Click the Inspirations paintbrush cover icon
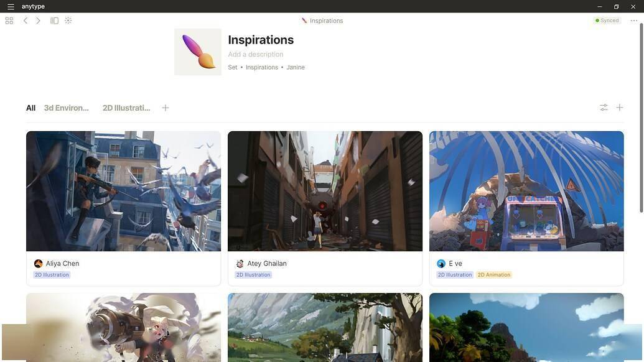Viewport: 644px width, 362px height. pyautogui.click(x=198, y=52)
